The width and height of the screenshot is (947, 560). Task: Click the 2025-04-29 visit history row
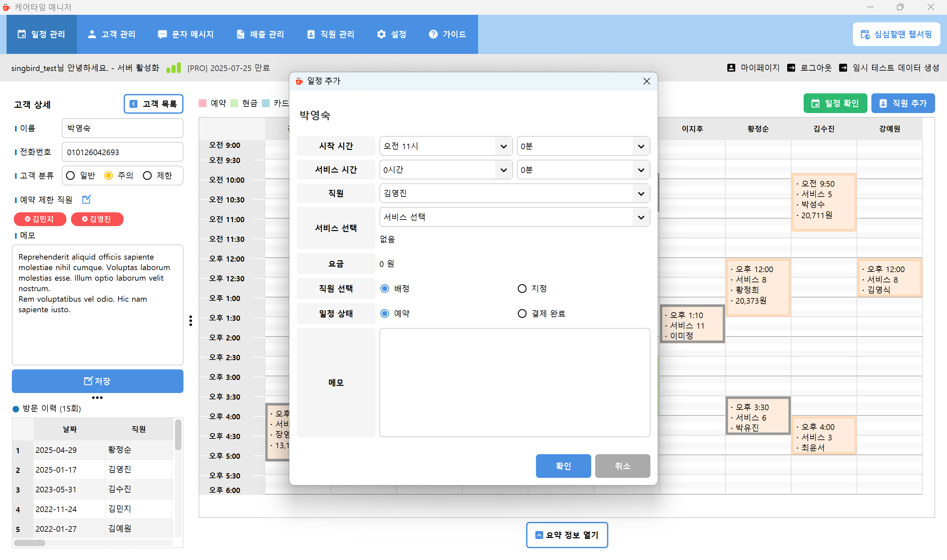point(93,450)
